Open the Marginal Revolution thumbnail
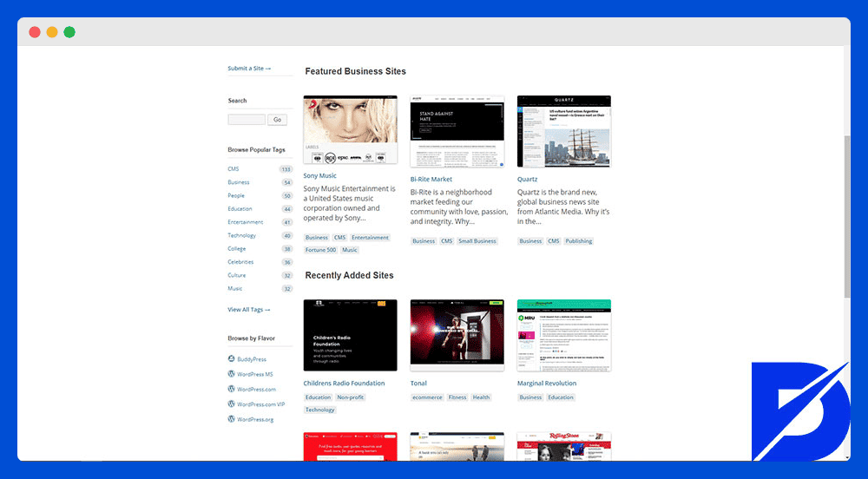Image resolution: width=868 pixels, height=479 pixels. [564, 335]
